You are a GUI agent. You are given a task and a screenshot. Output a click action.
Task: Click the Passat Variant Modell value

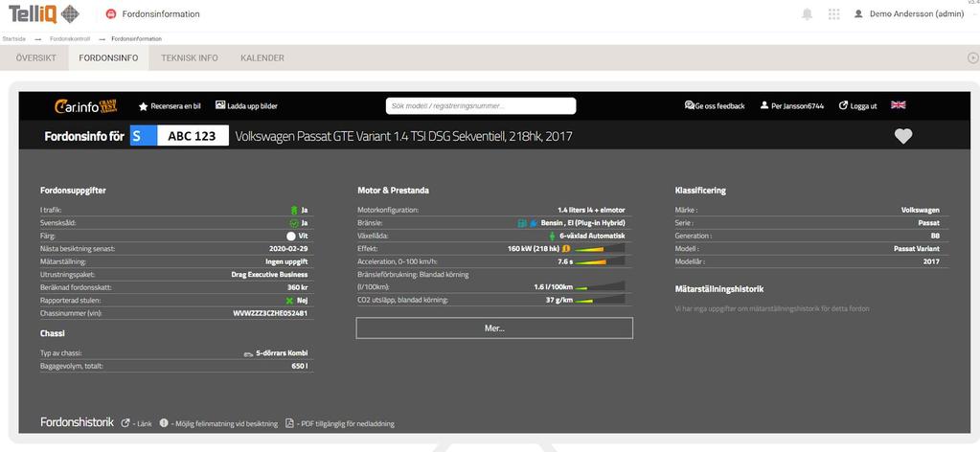[916, 249]
